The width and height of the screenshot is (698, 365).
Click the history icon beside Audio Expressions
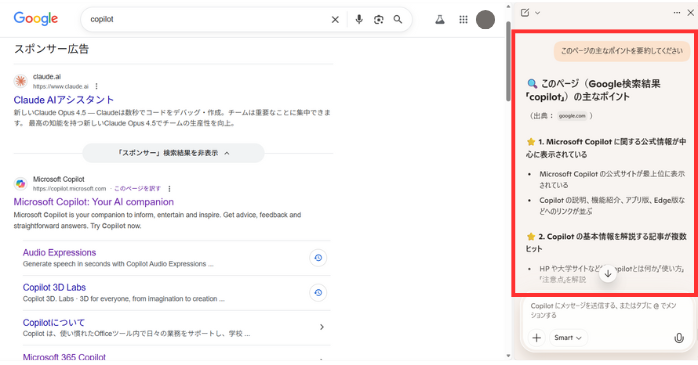click(x=318, y=258)
